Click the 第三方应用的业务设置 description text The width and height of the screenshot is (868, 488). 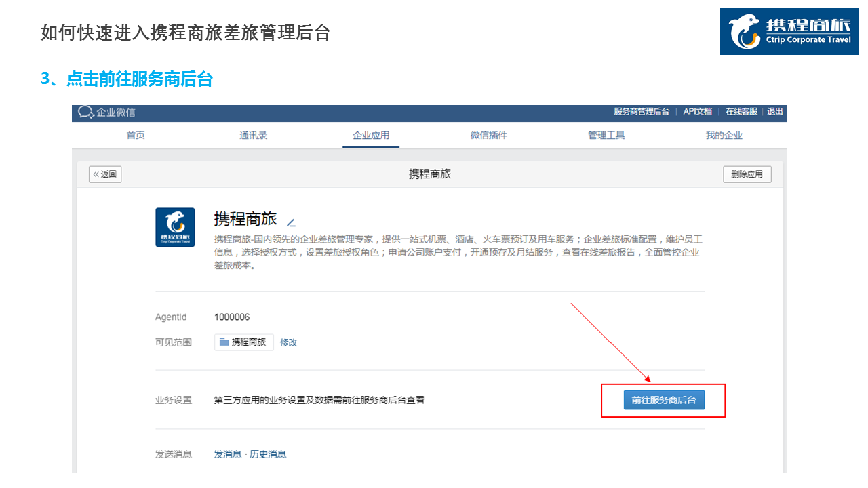319,400
